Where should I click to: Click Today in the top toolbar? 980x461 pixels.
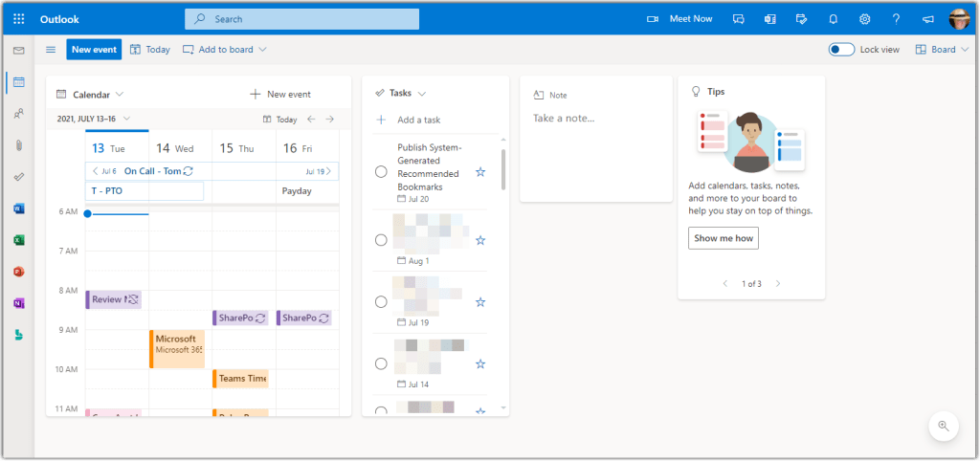pos(150,50)
